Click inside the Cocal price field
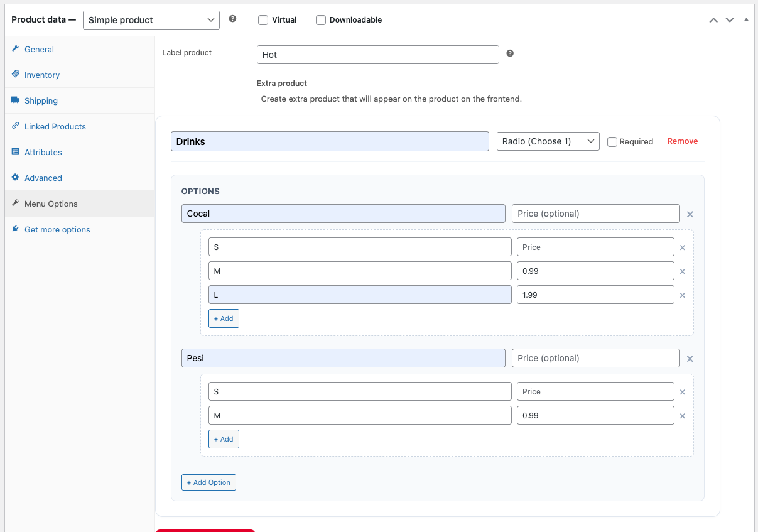758x532 pixels. pyautogui.click(x=595, y=214)
